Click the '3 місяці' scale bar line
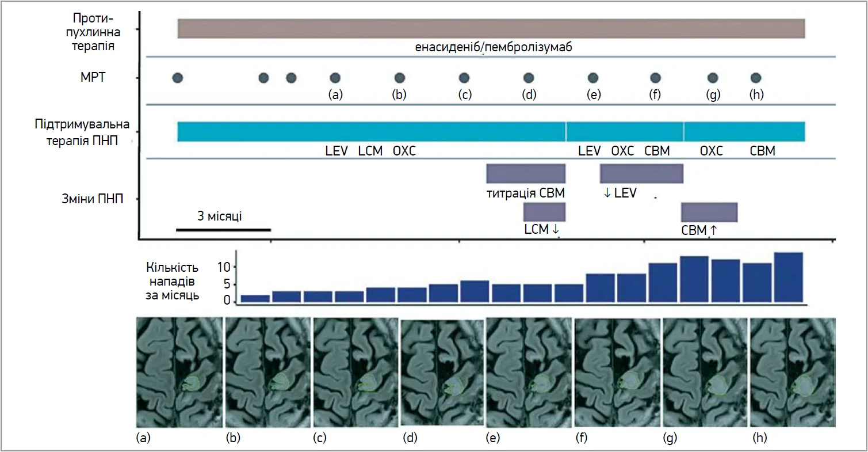 coord(223,229)
